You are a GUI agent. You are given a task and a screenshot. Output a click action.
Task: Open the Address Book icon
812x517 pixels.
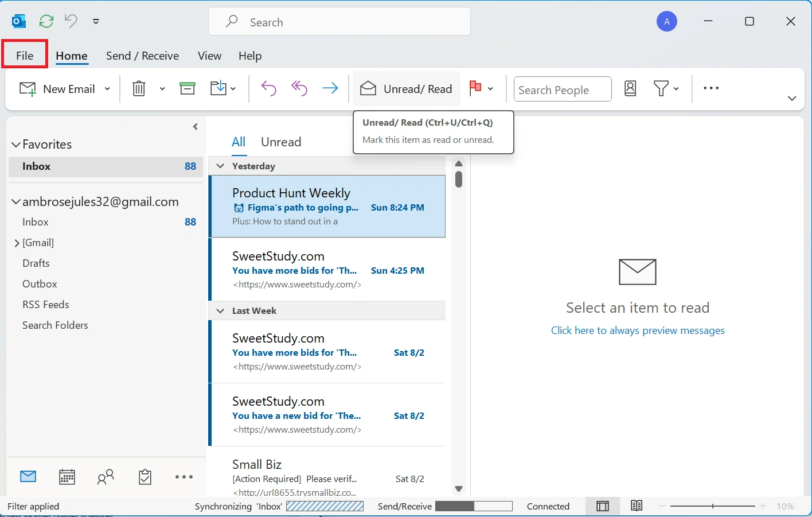coord(630,88)
